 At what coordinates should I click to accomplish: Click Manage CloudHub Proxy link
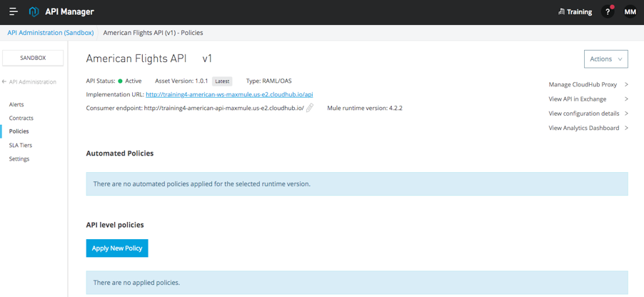[x=583, y=85]
